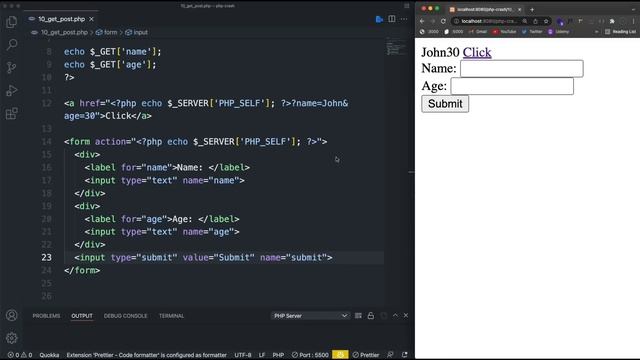Click the LF end-of-line status item

coord(262,355)
